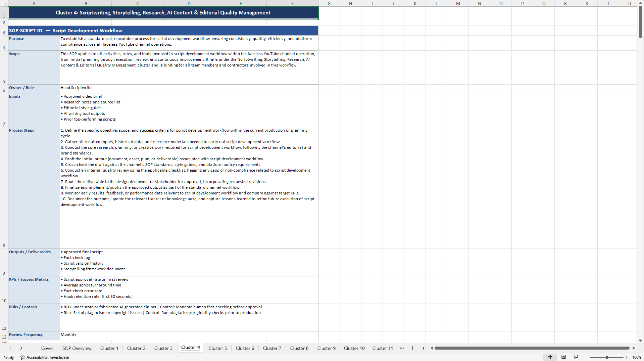
Task: Switch to Cluster 7 sheet
Action: tap(272, 348)
